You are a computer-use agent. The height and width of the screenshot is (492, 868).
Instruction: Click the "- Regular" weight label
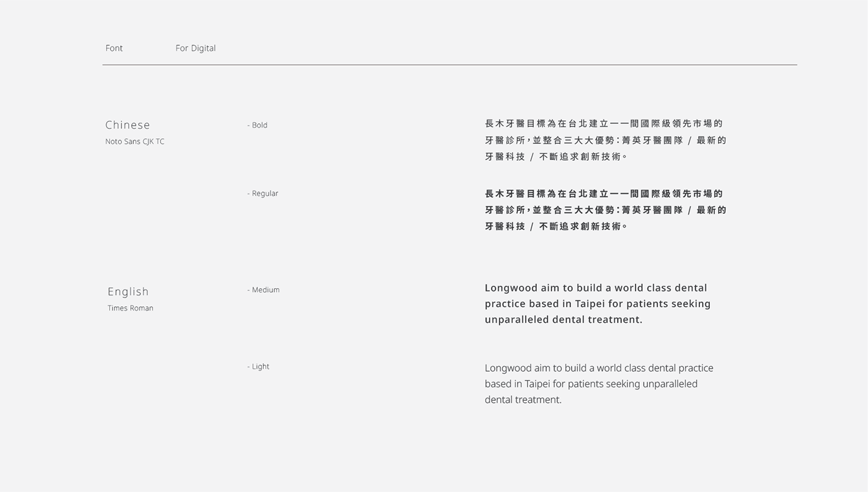[263, 193]
